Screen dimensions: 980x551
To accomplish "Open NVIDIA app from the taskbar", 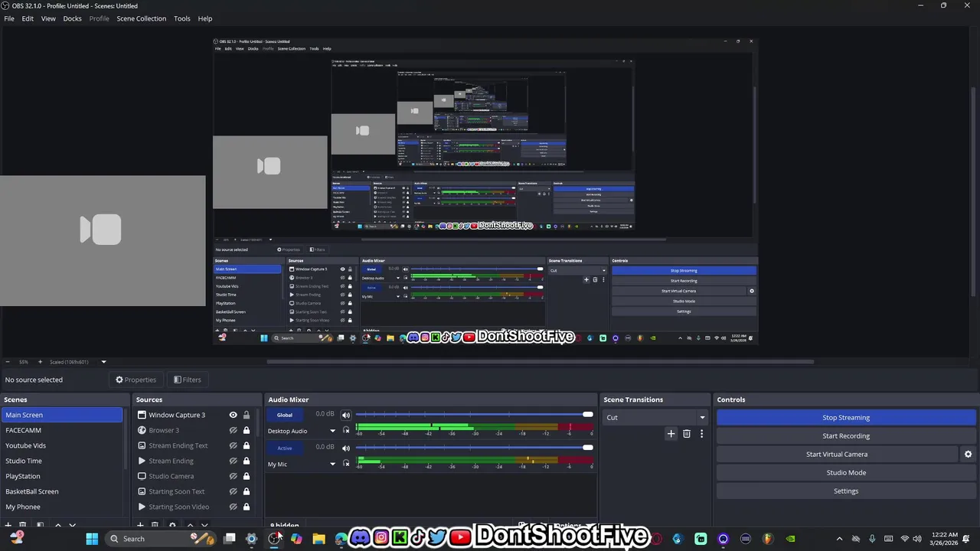I will click(x=790, y=539).
